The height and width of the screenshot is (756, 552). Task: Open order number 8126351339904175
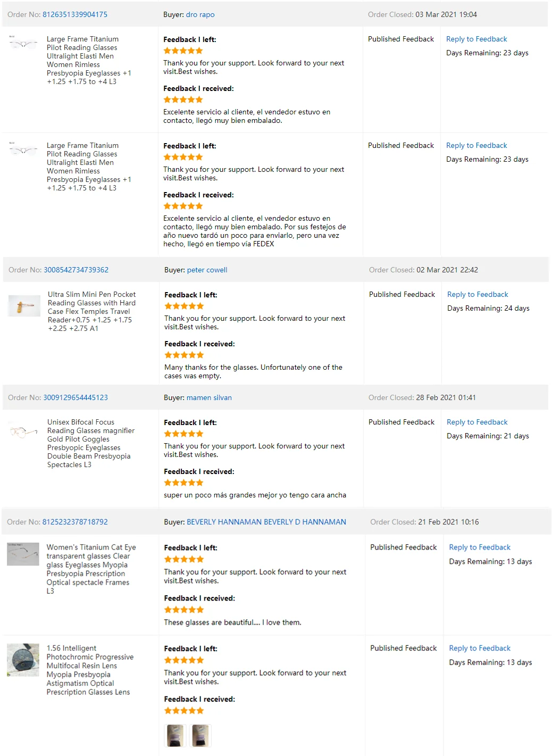(75, 14)
